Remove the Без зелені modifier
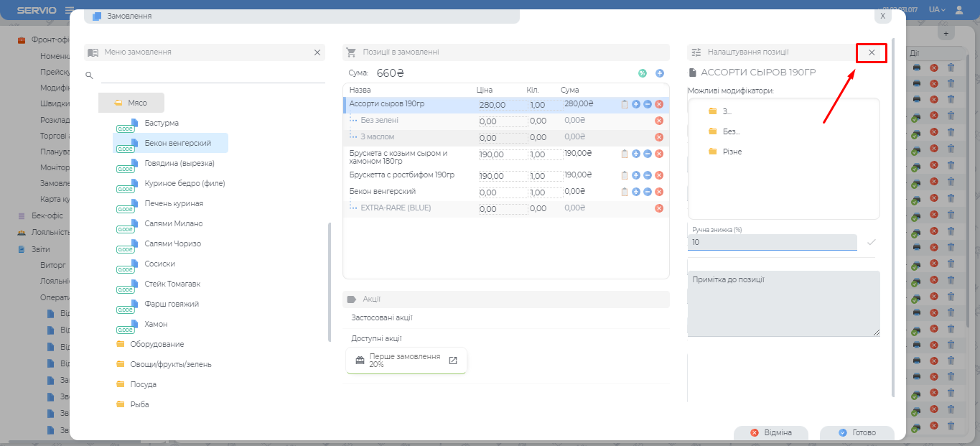 point(659,121)
